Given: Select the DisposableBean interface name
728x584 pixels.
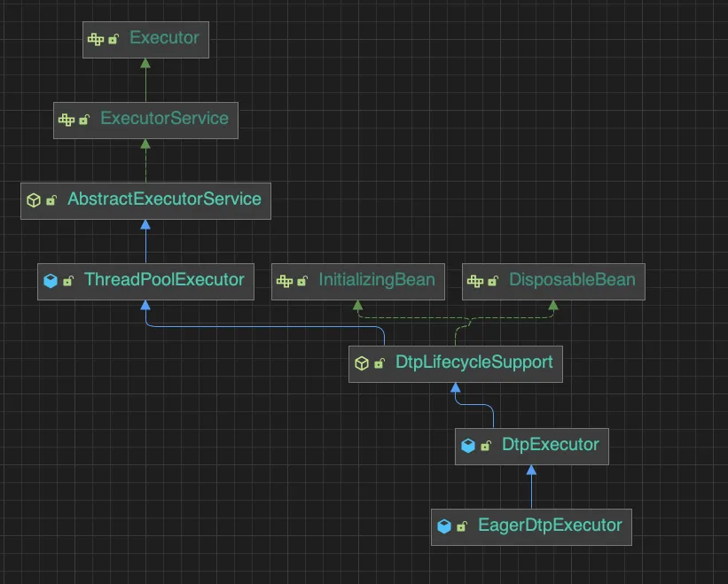Looking at the screenshot, I should coord(572,280).
